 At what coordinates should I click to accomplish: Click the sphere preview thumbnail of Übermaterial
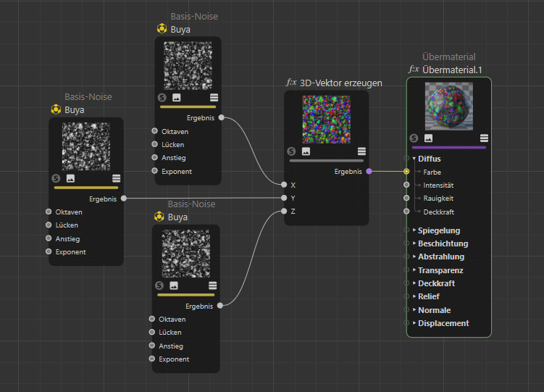coord(449,106)
